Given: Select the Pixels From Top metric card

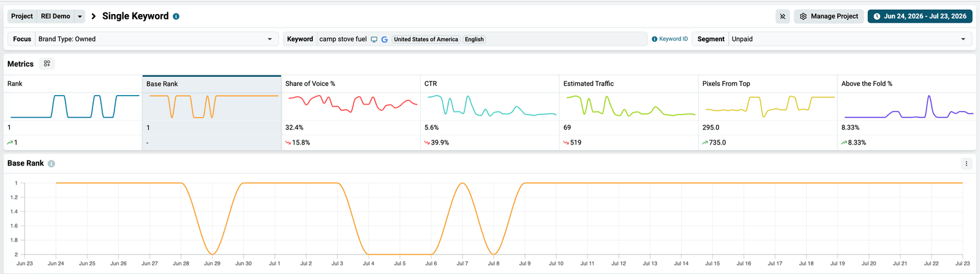Looking at the screenshot, I should [x=768, y=113].
